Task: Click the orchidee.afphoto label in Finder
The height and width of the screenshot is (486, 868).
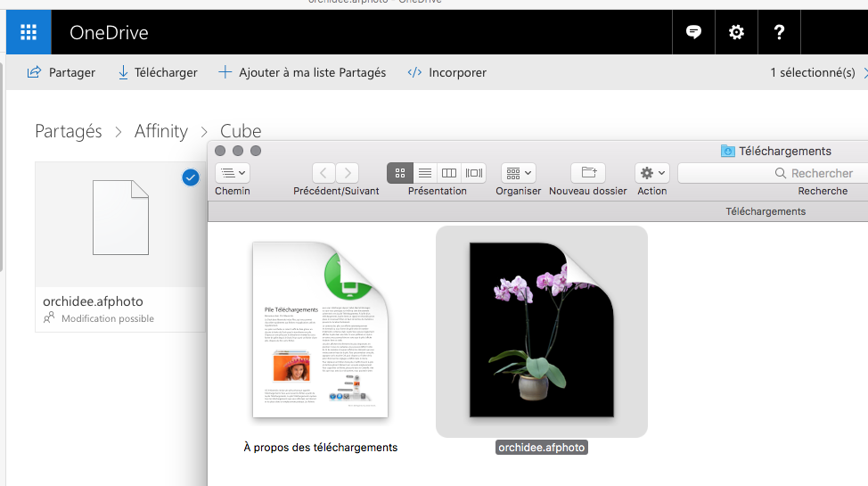Action: pos(542,447)
